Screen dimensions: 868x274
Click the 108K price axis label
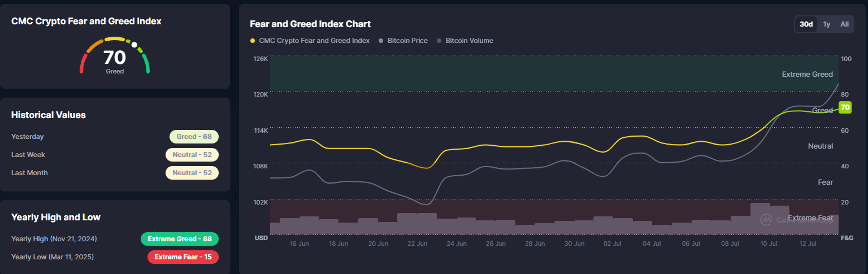261,166
